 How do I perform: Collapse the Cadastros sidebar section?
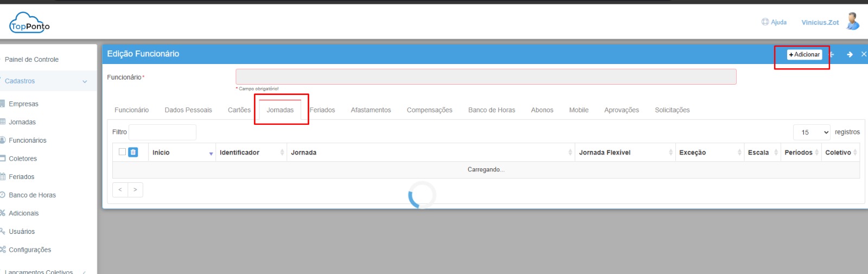point(85,81)
